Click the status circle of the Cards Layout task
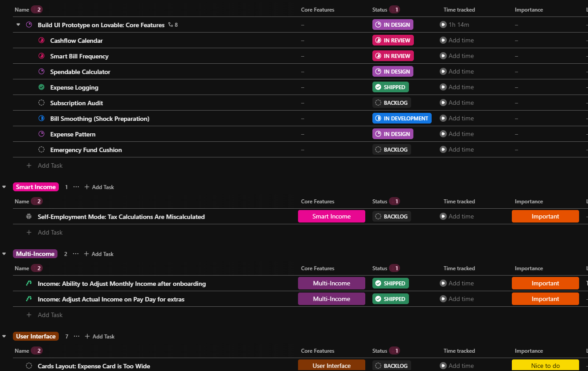The image size is (588, 371). [29, 366]
